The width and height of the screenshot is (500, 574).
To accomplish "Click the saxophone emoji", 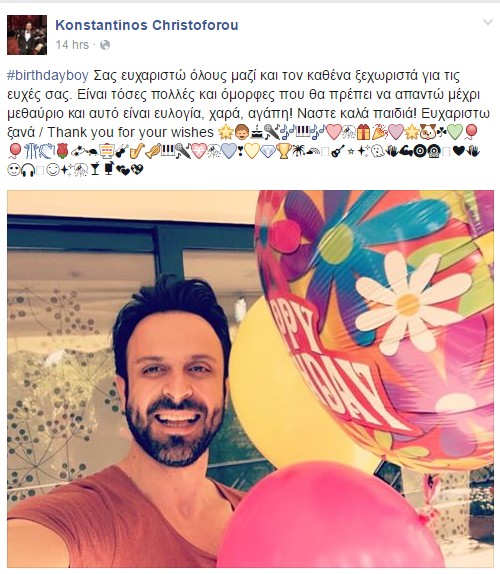I will click(137, 151).
